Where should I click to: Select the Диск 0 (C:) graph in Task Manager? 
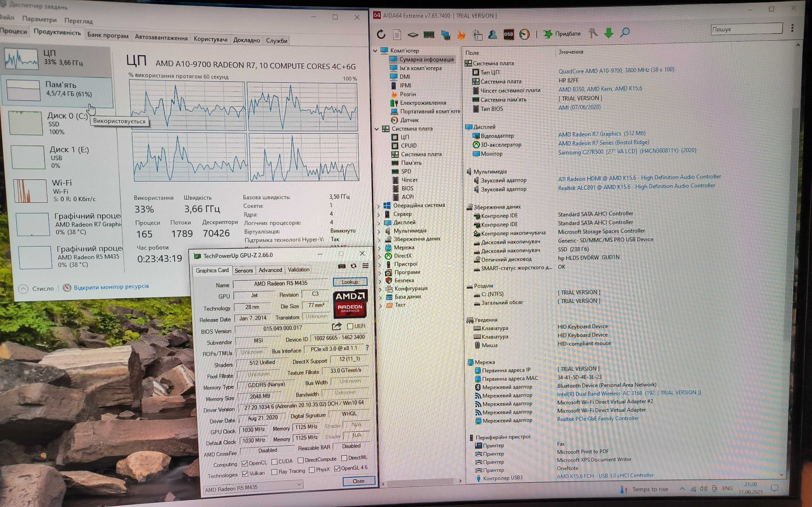coord(26,123)
